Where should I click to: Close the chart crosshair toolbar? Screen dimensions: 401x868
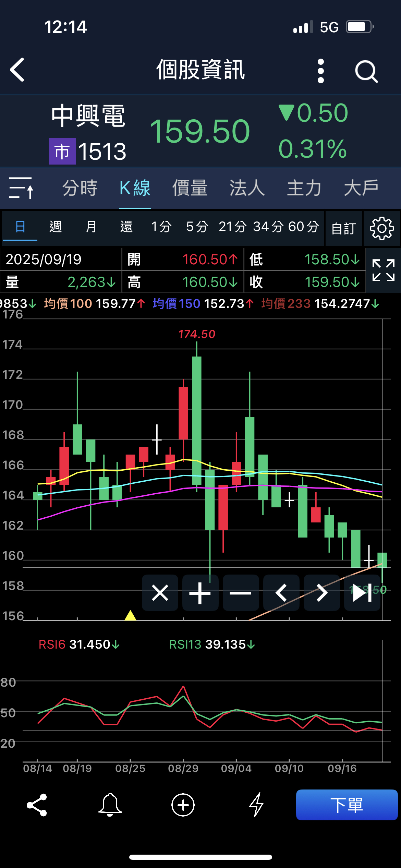point(160,593)
